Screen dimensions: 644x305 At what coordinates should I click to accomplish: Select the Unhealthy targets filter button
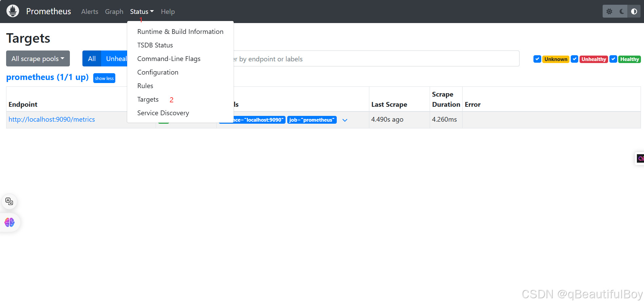point(114,59)
